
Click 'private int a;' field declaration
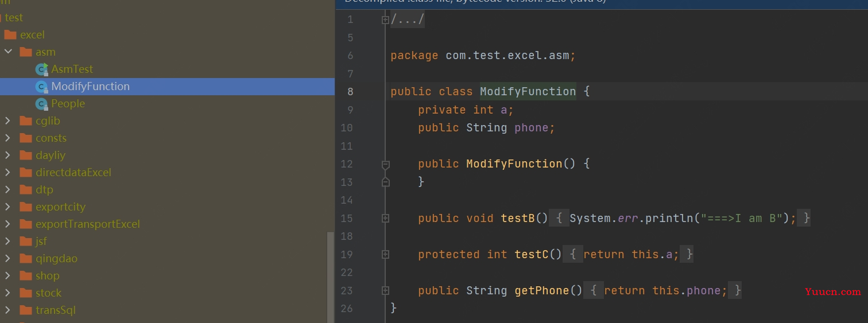[466, 110]
